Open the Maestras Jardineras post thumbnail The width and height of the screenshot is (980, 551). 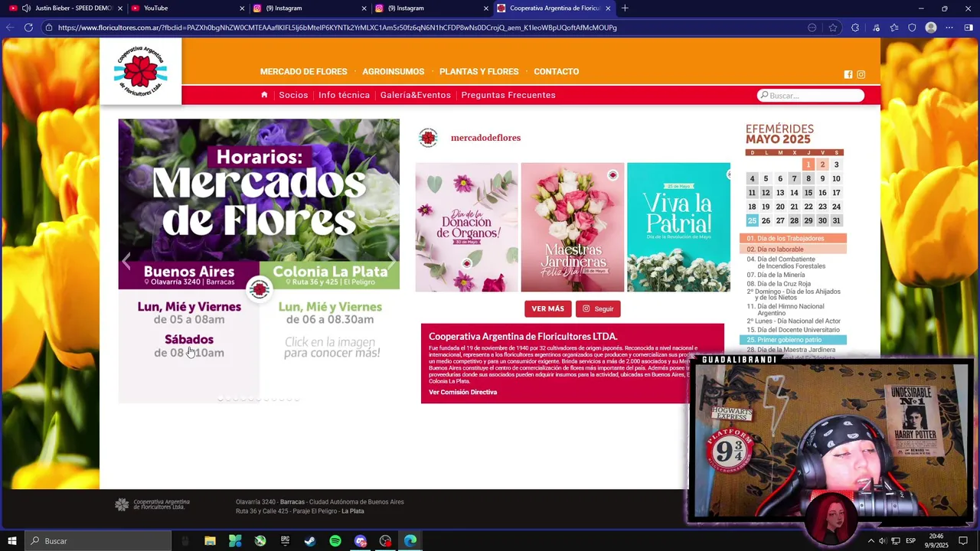(573, 227)
